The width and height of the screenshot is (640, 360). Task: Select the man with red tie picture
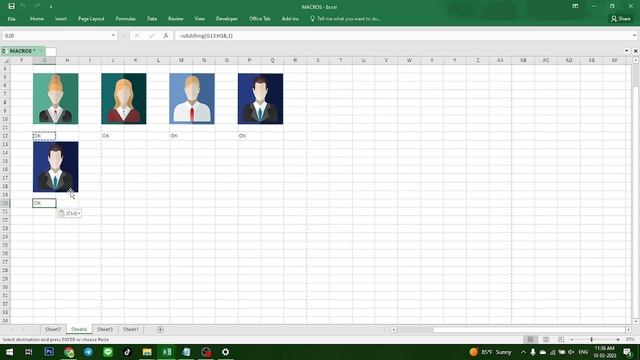pos(192,99)
